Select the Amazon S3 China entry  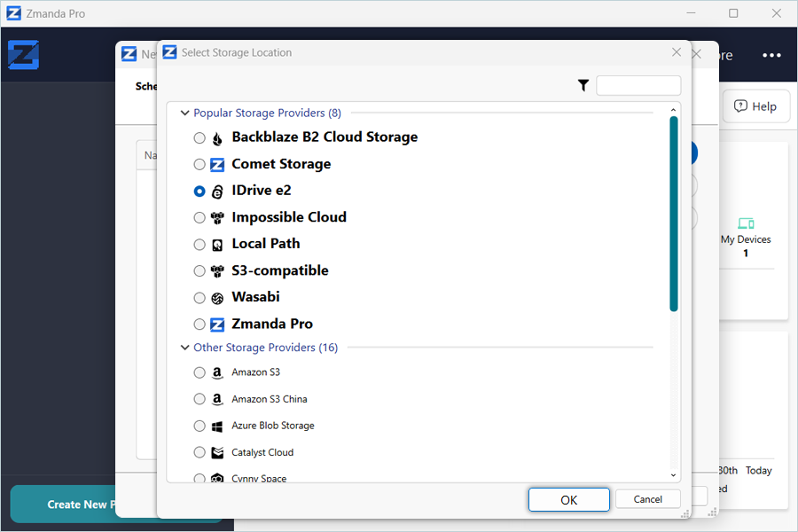click(270, 399)
